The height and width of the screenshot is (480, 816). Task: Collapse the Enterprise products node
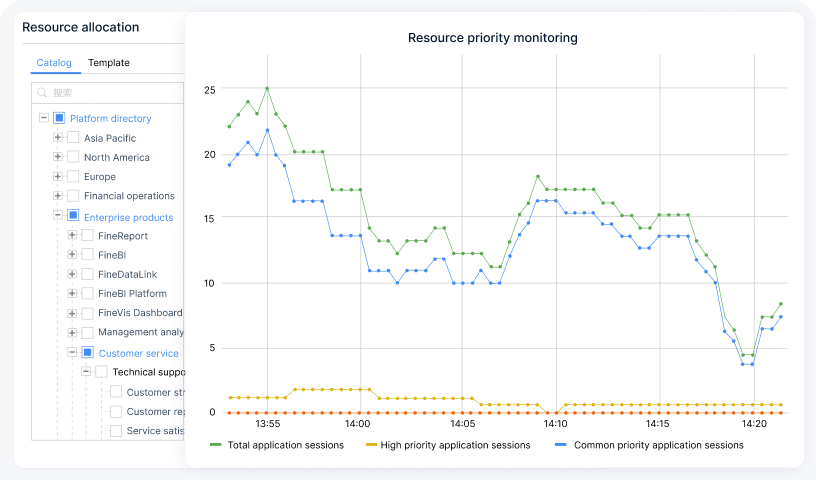(x=58, y=216)
